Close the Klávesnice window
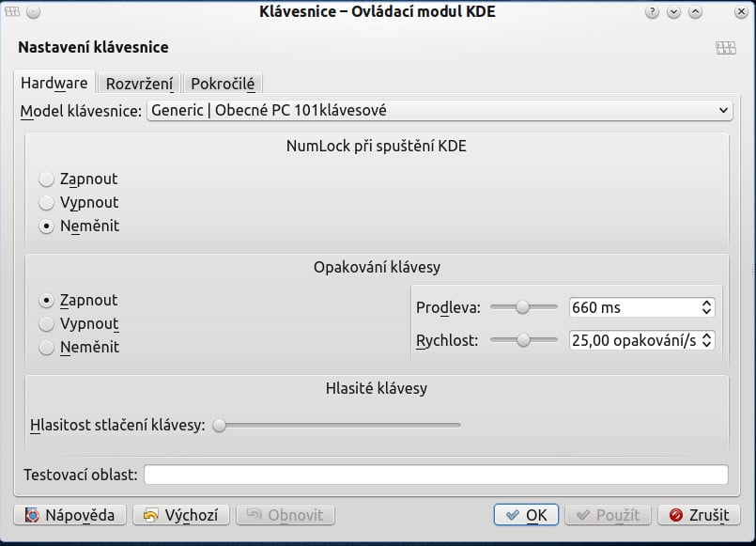This screenshot has height=546, width=756. pyautogui.click(x=741, y=12)
